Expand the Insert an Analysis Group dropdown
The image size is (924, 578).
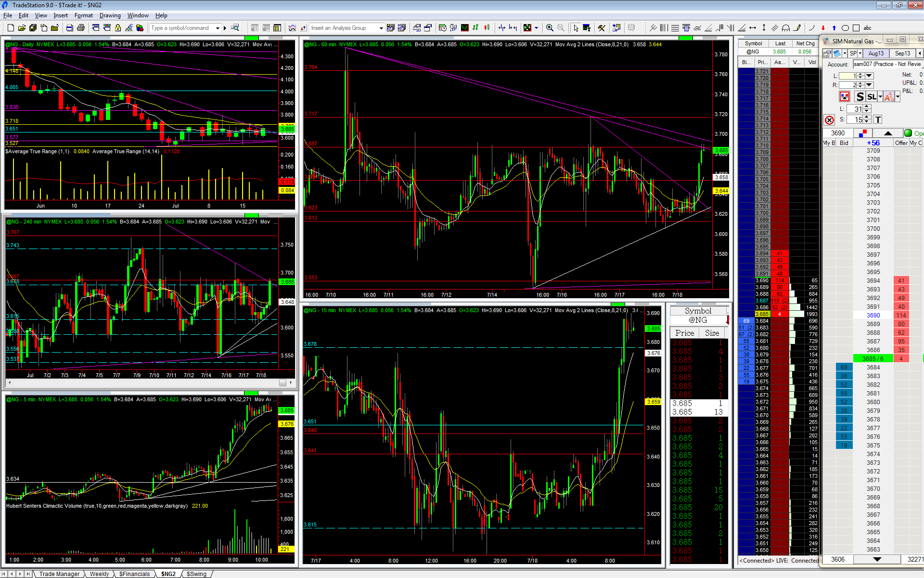click(x=381, y=28)
